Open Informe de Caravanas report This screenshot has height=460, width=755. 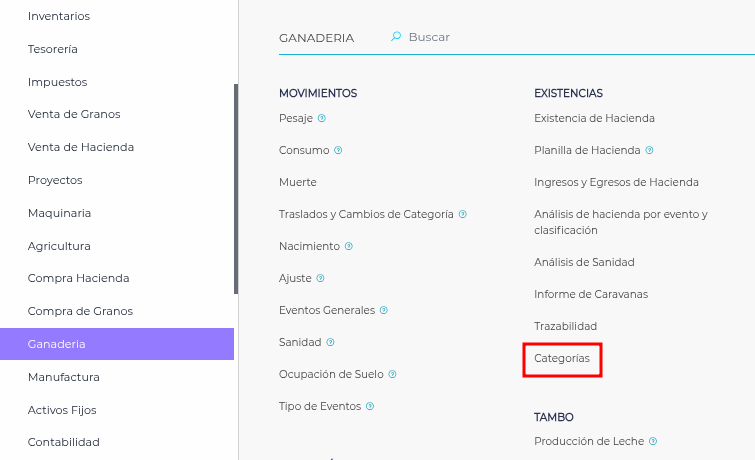tap(591, 294)
